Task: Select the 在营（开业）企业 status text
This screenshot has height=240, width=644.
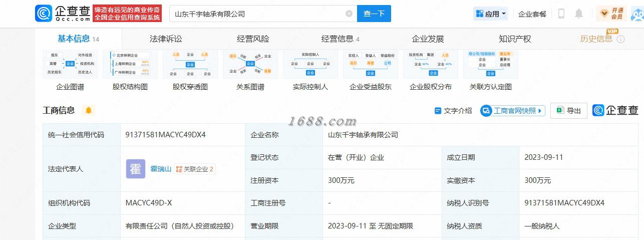Action: tap(356, 157)
